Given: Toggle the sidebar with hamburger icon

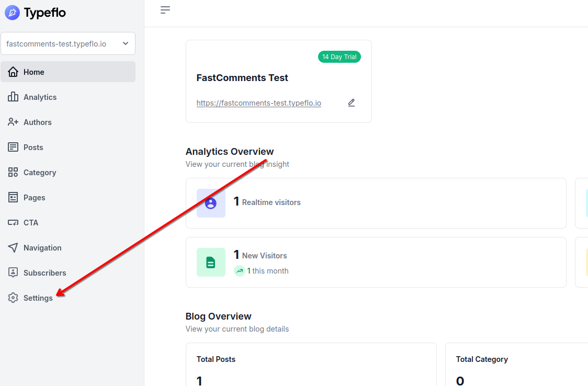Looking at the screenshot, I should point(165,10).
